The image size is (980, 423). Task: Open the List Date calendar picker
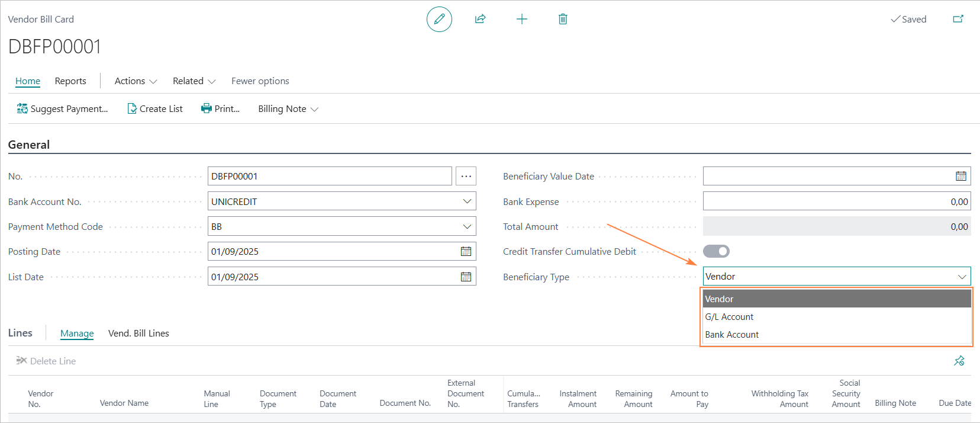466,277
